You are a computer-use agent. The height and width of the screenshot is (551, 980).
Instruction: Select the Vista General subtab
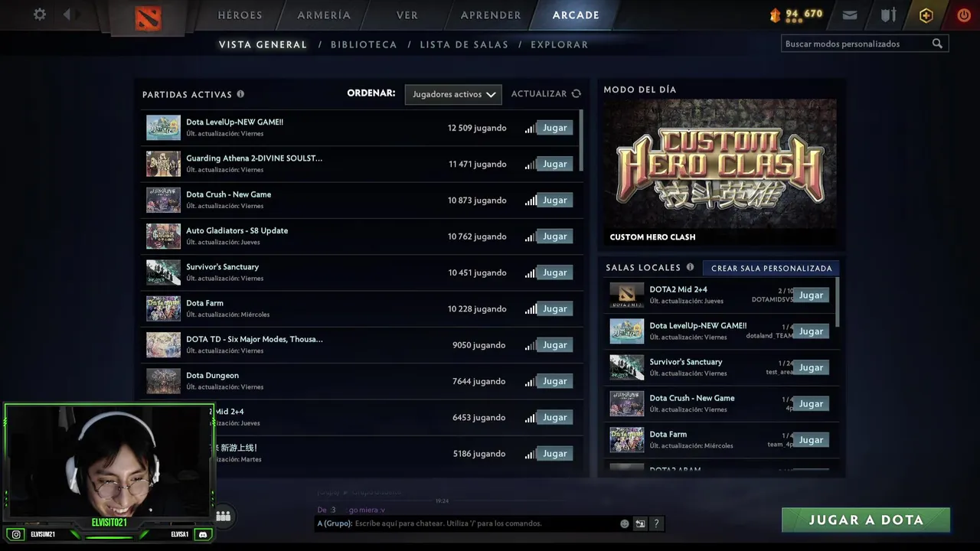tap(263, 44)
